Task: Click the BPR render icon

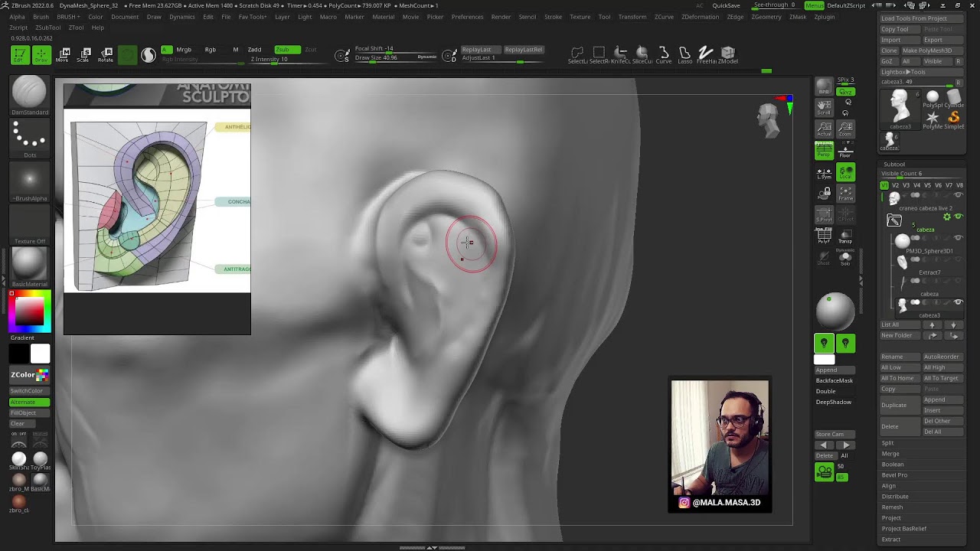Action: coord(824,86)
